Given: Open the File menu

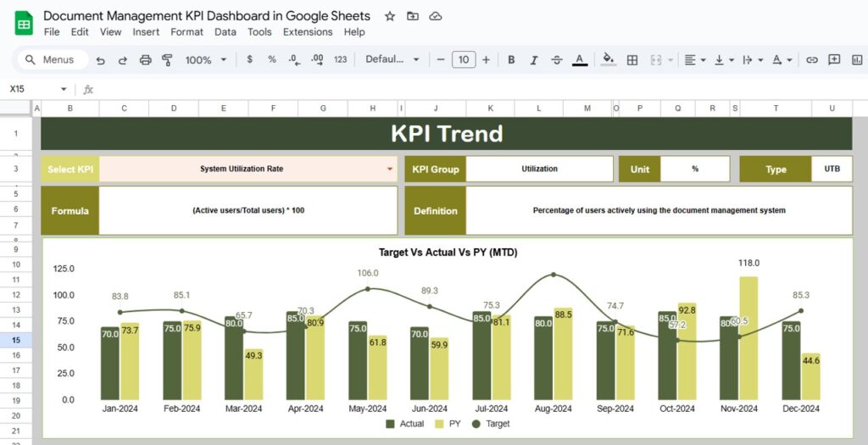Looking at the screenshot, I should tap(52, 32).
